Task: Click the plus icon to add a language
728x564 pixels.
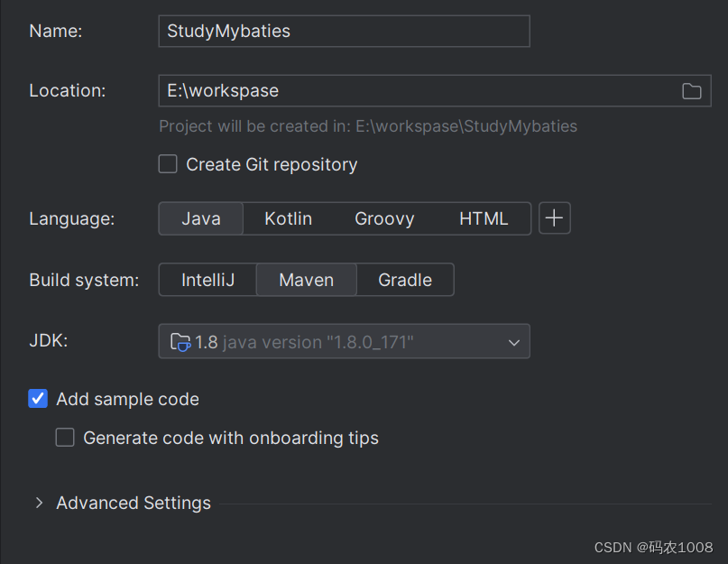Action: (555, 218)
